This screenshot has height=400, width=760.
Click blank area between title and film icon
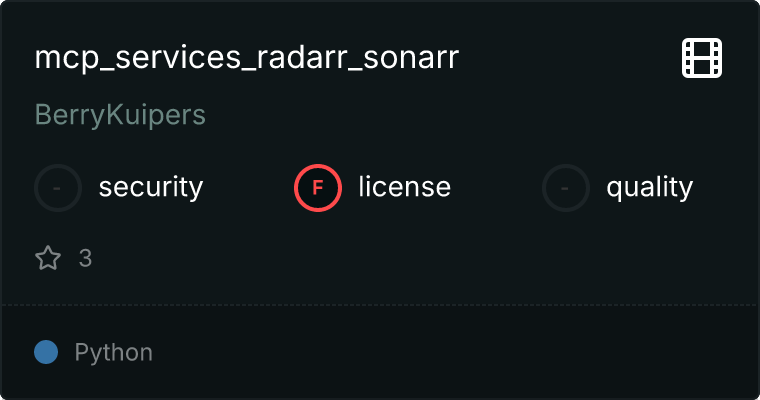pyautogui.click(x=570, y=58)
